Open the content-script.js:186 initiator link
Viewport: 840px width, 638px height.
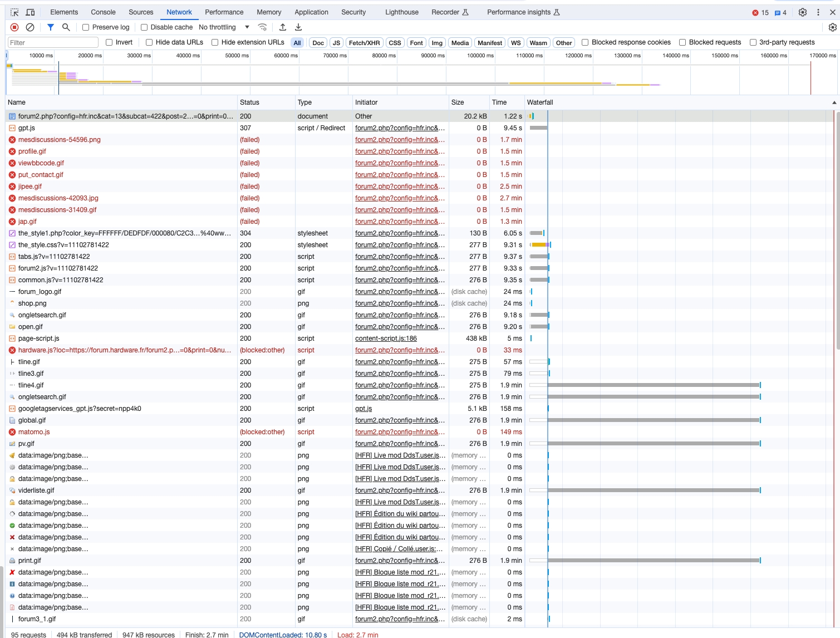pos(386,338)
